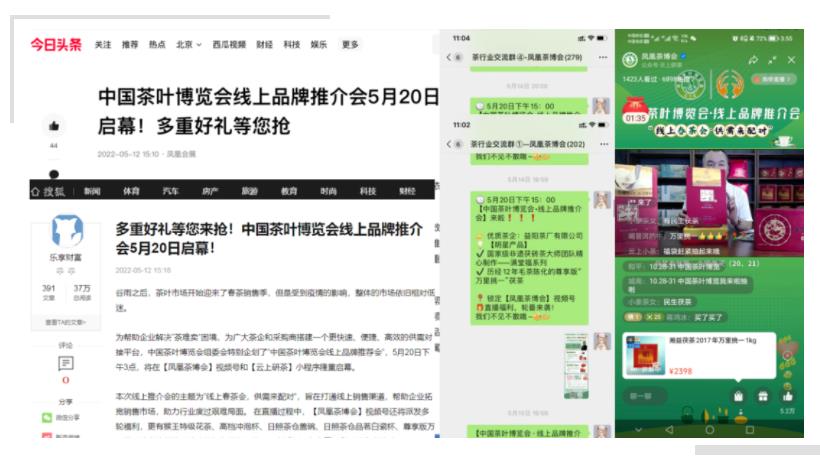Open the 乐享财富 author avatar
820x466 pixels.
click(x=67, y=231)
